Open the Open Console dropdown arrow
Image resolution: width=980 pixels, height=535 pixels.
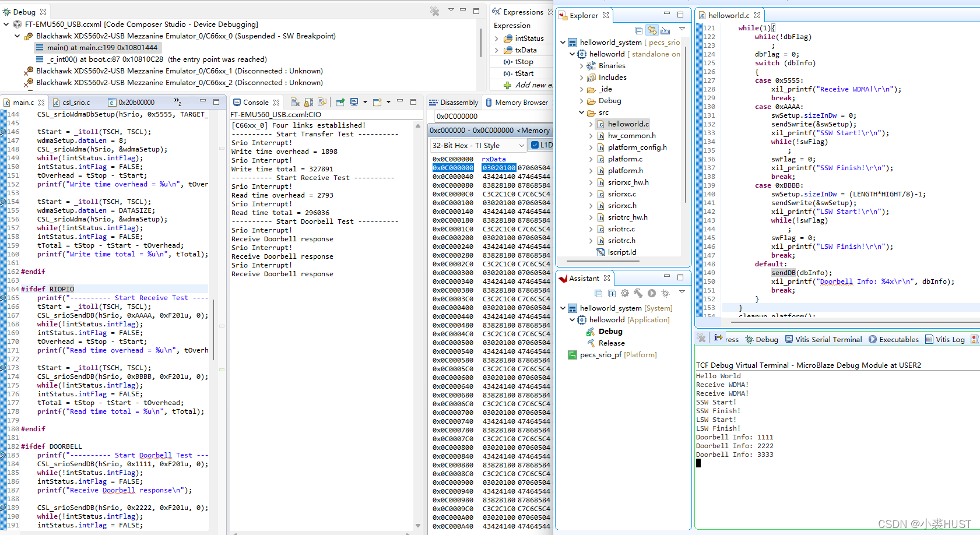388,102
